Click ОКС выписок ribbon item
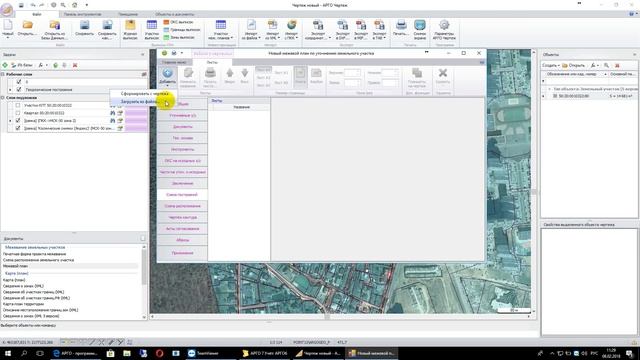 point(178,22)
